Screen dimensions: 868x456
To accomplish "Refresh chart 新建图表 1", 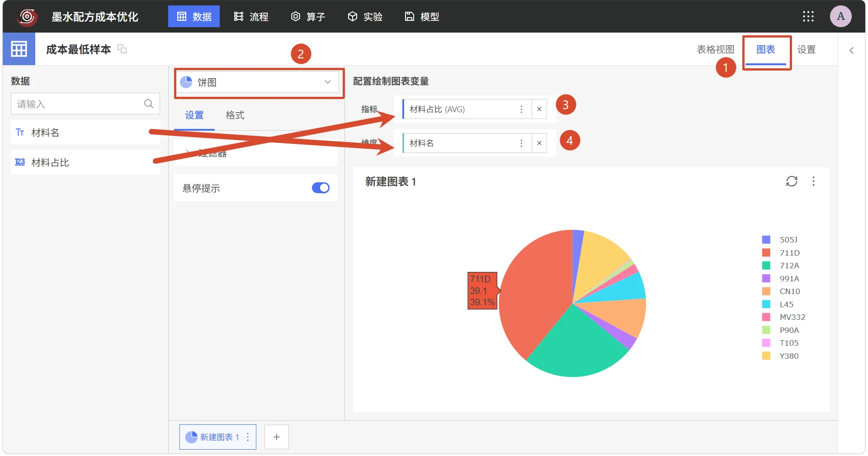I will [792, 181].
